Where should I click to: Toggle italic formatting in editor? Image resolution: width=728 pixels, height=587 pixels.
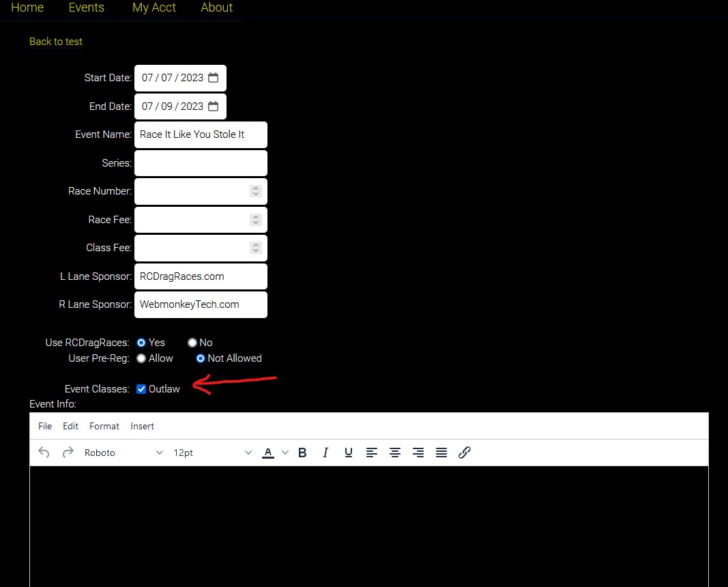(325, 453)
